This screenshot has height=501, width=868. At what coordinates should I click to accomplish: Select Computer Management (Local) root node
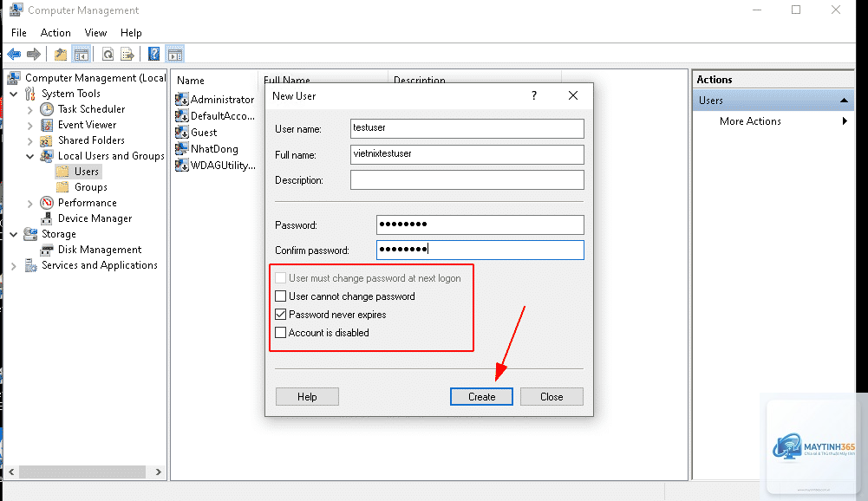[x=95, y=78]
